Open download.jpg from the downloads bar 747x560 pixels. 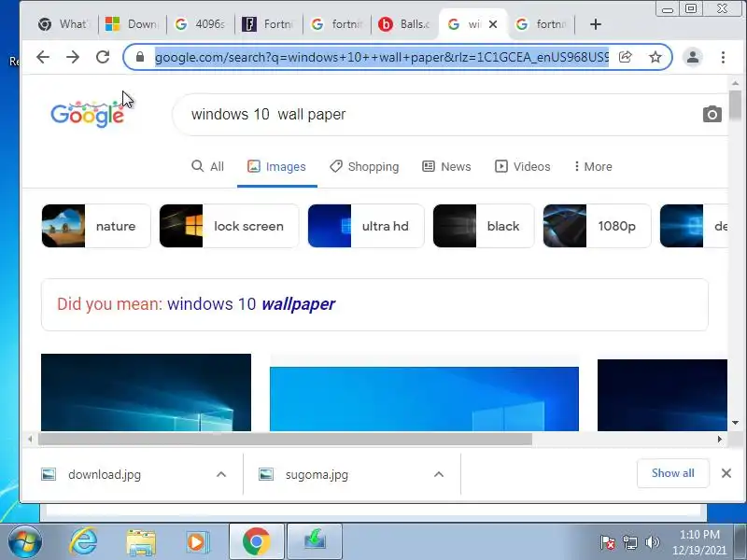(x=105, y=474)
